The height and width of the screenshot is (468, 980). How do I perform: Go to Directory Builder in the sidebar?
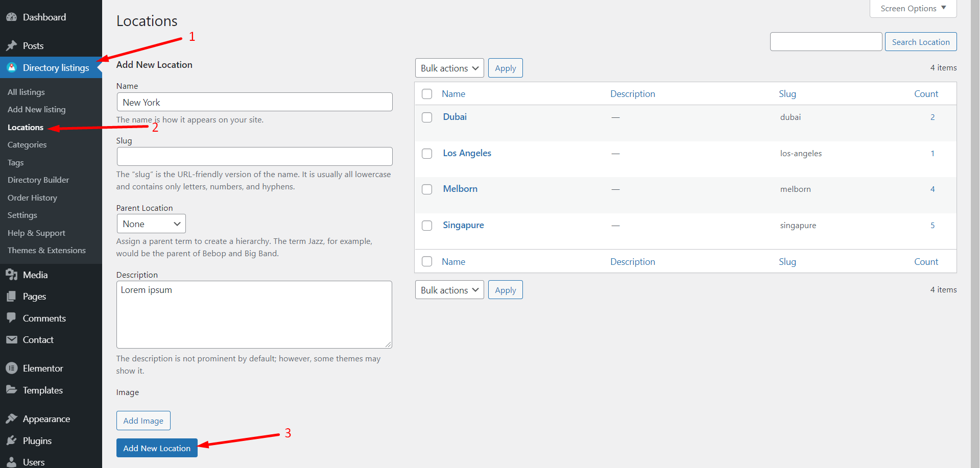tap(38, 180)
